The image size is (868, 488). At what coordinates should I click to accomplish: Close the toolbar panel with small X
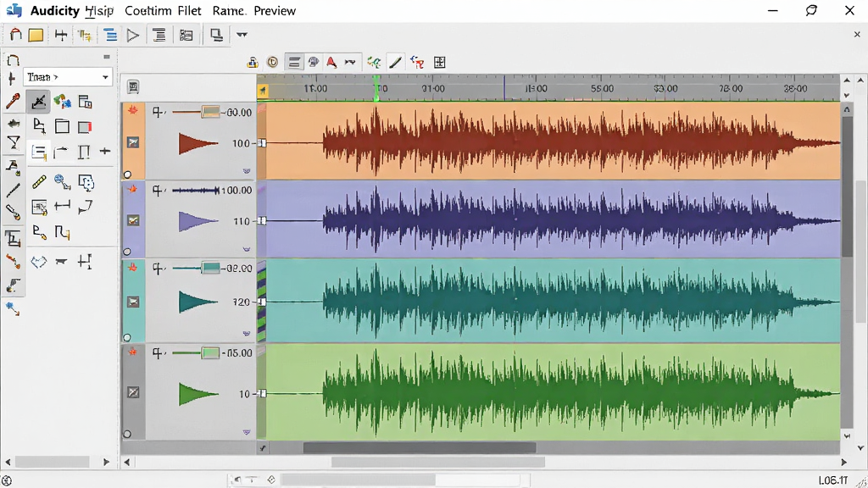point(857,34)
